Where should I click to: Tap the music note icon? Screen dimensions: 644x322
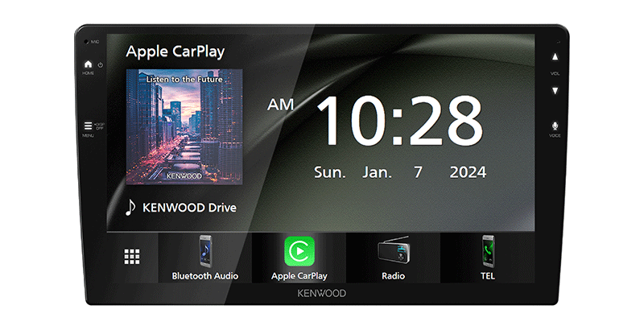click(130, 207)
